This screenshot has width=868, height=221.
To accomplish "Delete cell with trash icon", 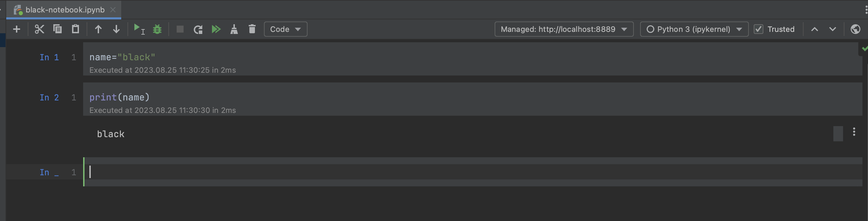I will 252,29.
